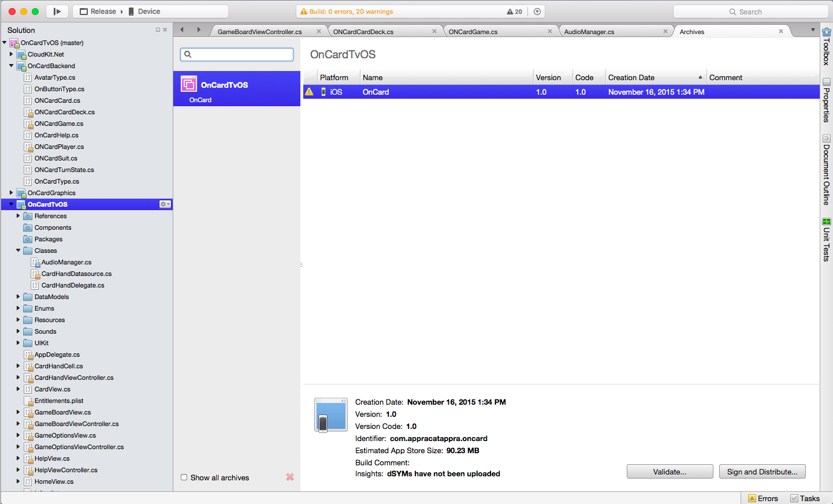Click the red delete archive X icon
The height and width of the screenshot is (504, 833).
click(290, 477)
